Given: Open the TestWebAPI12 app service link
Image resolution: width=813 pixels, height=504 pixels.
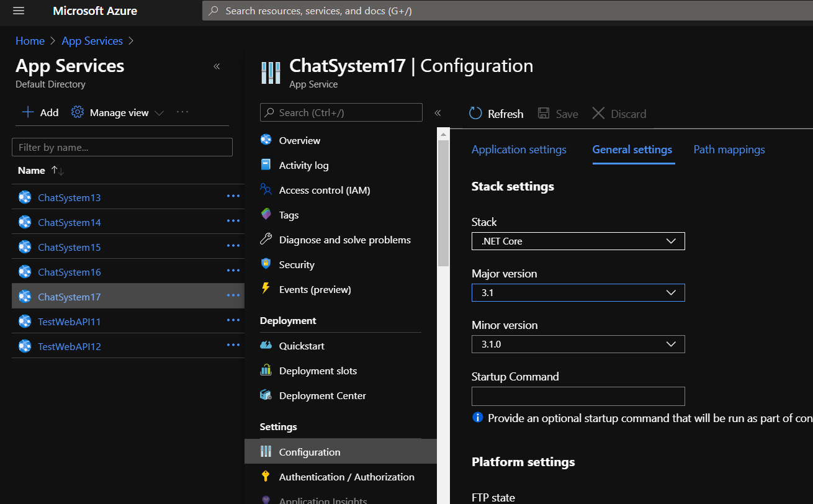Looking at the screenshot, I should point(70,346).
